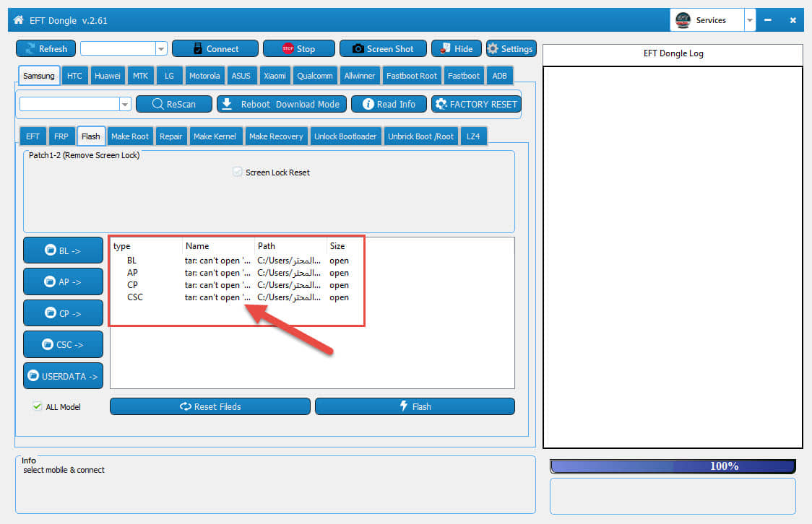Click the Read Info button
Screen dimensions: 812x524
[x=389, y=104]
